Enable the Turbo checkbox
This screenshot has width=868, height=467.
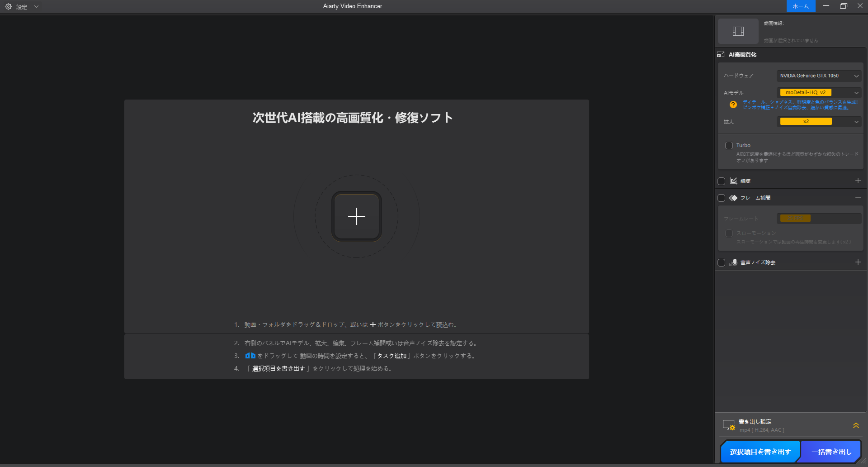[729, 145]
